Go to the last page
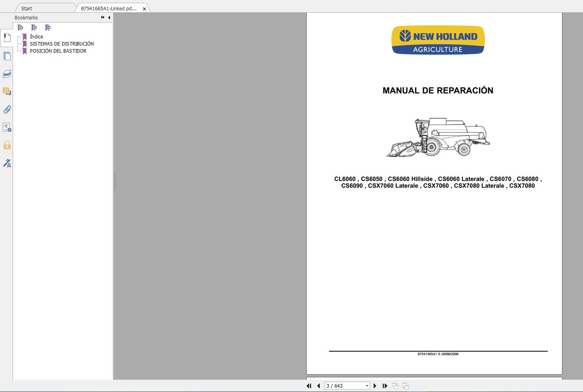Screen dimensions: 583x392 tap(385, 386)
